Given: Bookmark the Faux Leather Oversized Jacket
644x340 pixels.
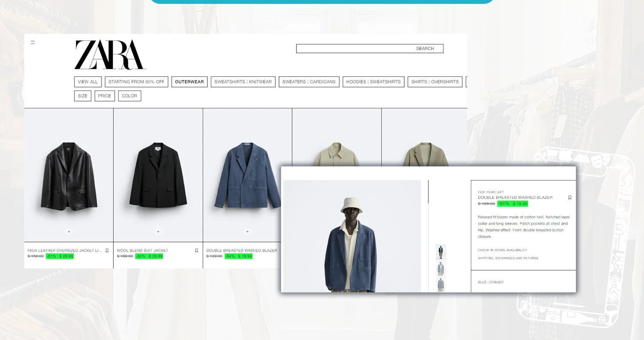Looking at the screenshot, I should tap(107, 250).
